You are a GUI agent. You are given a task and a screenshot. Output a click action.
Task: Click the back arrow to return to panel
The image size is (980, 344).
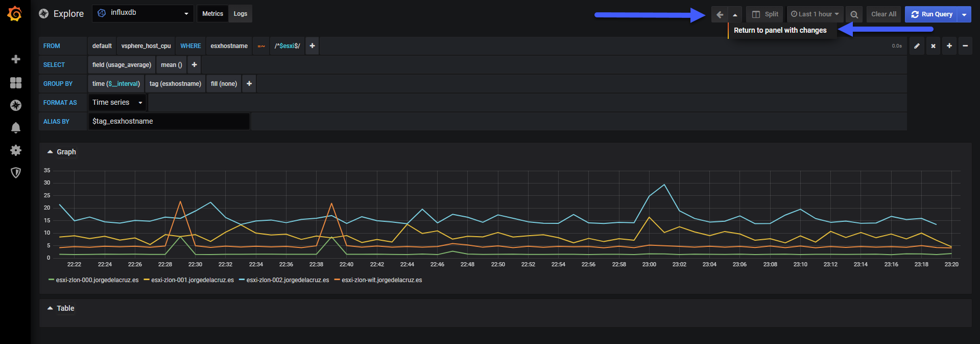pyautogui.click(x=720, y=14)
